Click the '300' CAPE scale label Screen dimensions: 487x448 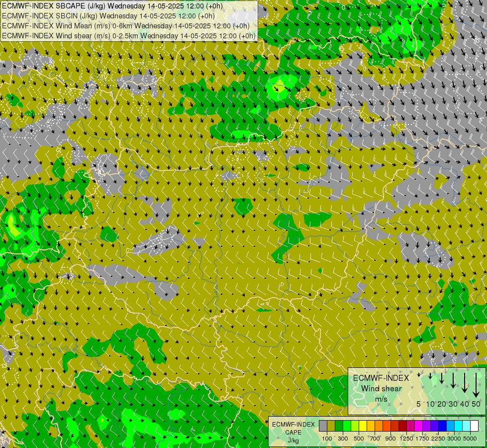click(343, 439)
